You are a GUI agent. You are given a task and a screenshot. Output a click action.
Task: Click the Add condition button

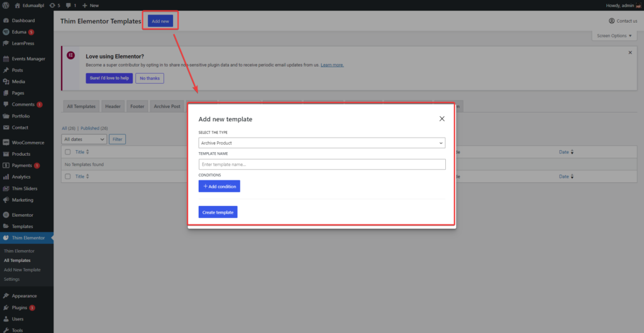click(219, 186)
